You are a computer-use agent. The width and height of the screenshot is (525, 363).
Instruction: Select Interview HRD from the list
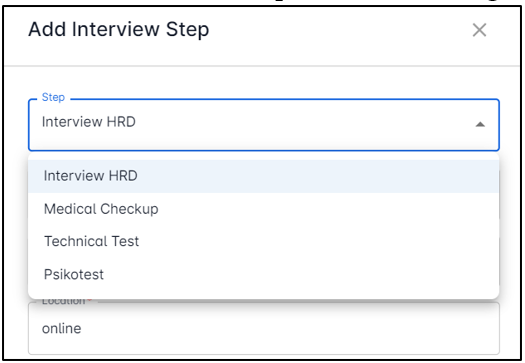coord(264,176)
